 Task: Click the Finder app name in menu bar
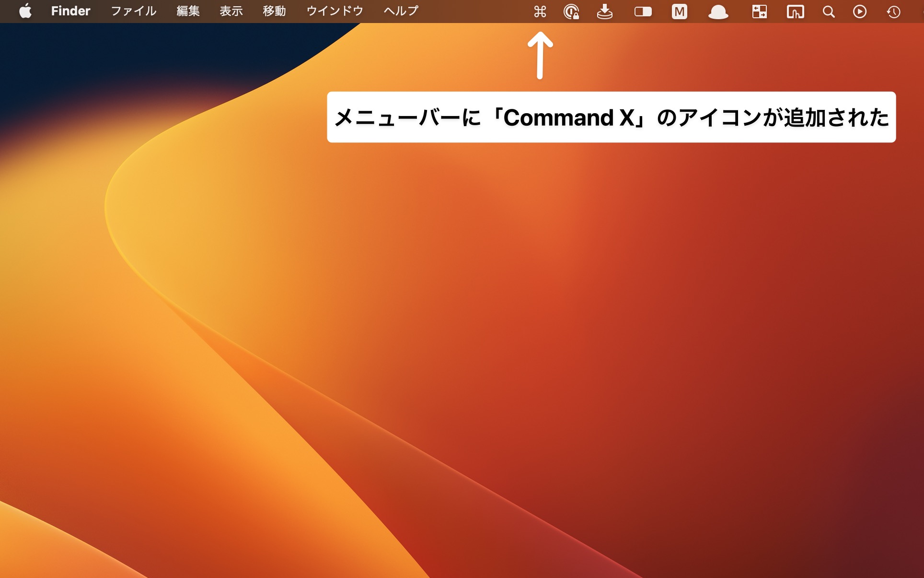point(70,11)
